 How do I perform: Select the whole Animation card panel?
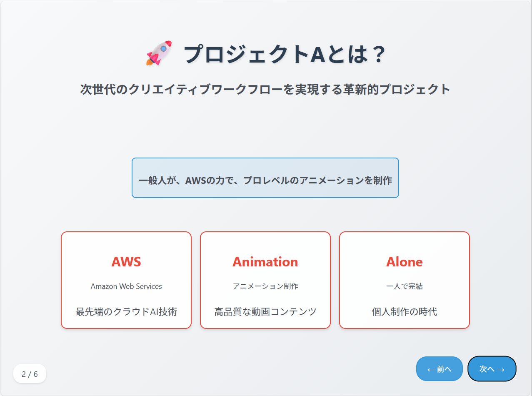pos(265,280)
